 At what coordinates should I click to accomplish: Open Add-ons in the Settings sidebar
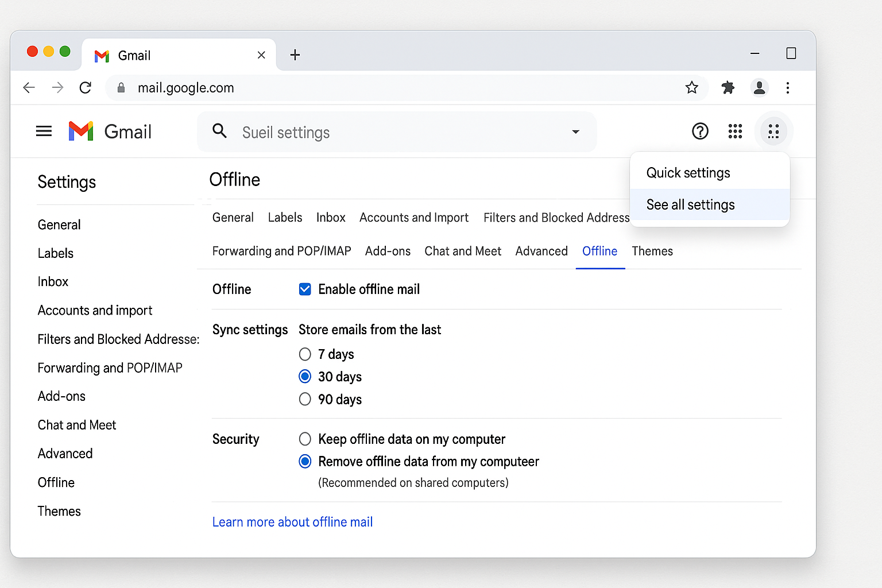(61, 396)
